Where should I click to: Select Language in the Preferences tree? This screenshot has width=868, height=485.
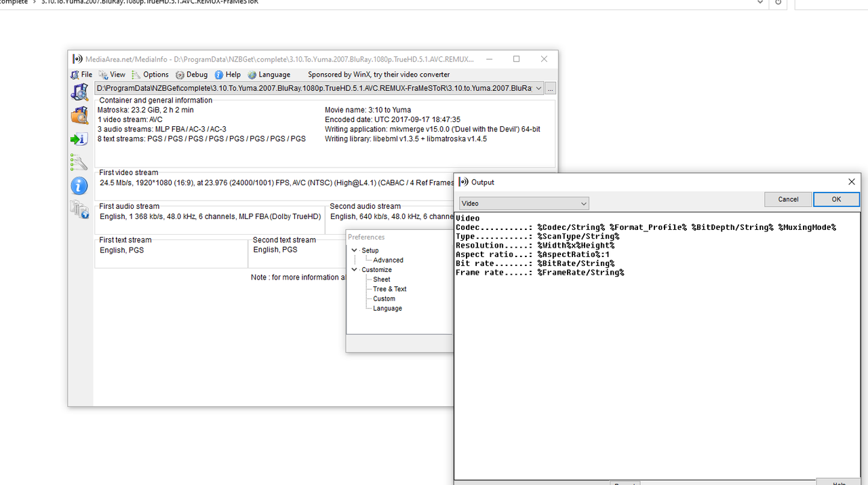387,308
